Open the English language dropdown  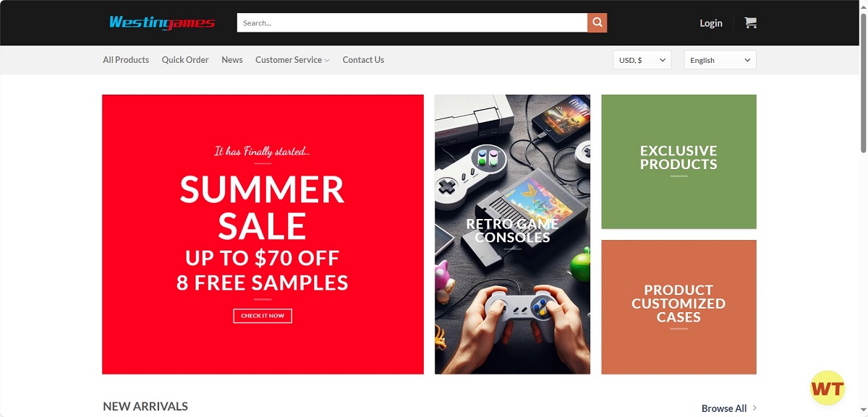coord(720,60)
